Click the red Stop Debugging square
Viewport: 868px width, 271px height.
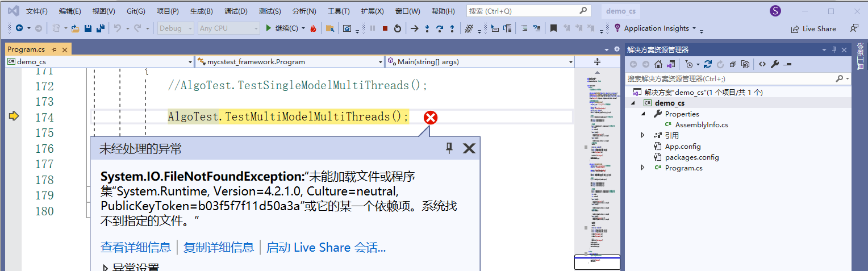pos(385,28)
